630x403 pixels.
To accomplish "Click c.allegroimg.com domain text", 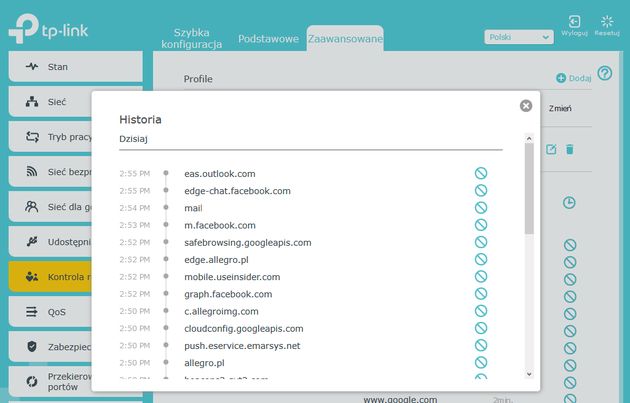I will coord(221,311).
